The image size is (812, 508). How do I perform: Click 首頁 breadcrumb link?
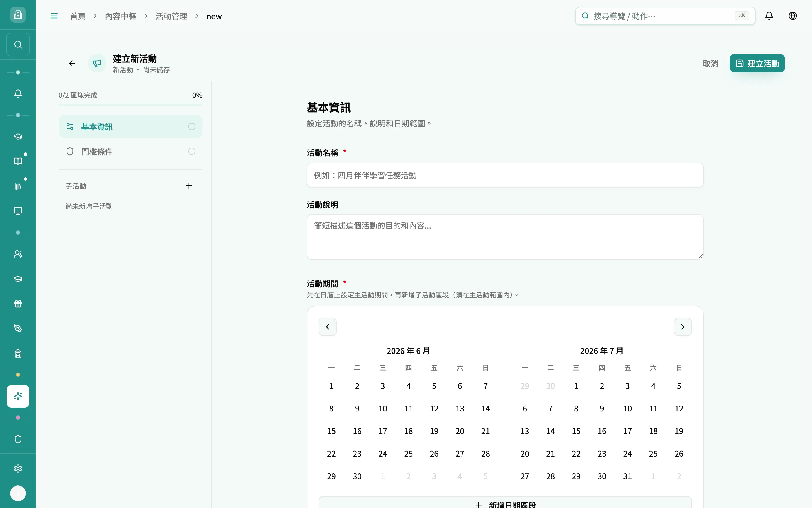click(x=78, y=16)
